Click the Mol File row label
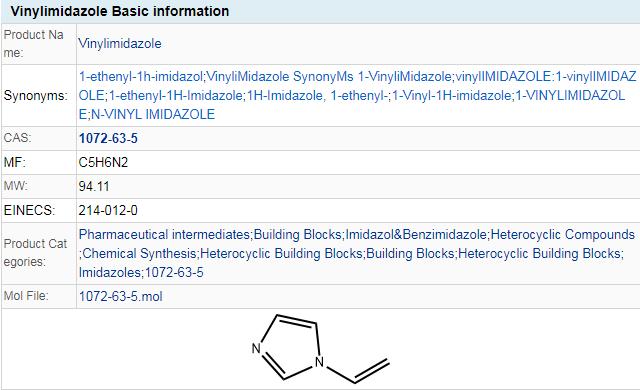This screenshot has height=390, width=640. (26, 295)
